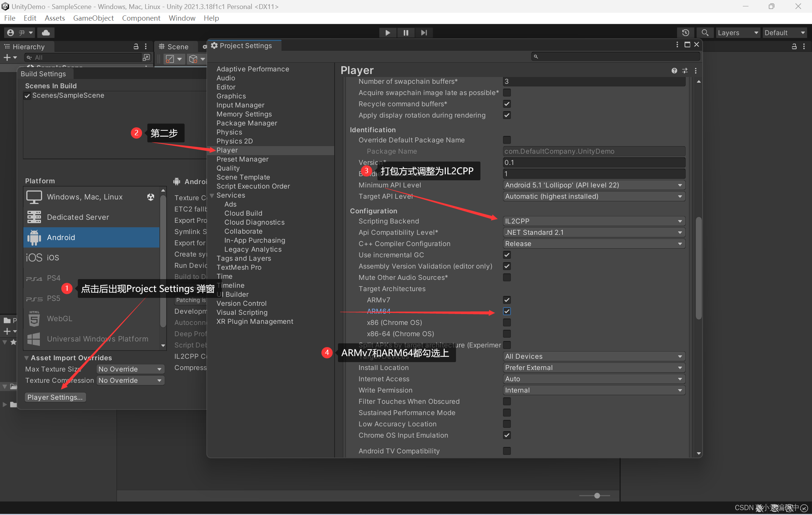This screenshot has width=812, height=515.
Task: Toggle Mute Other Audio Sources checkbox
Action: point(507,278)
